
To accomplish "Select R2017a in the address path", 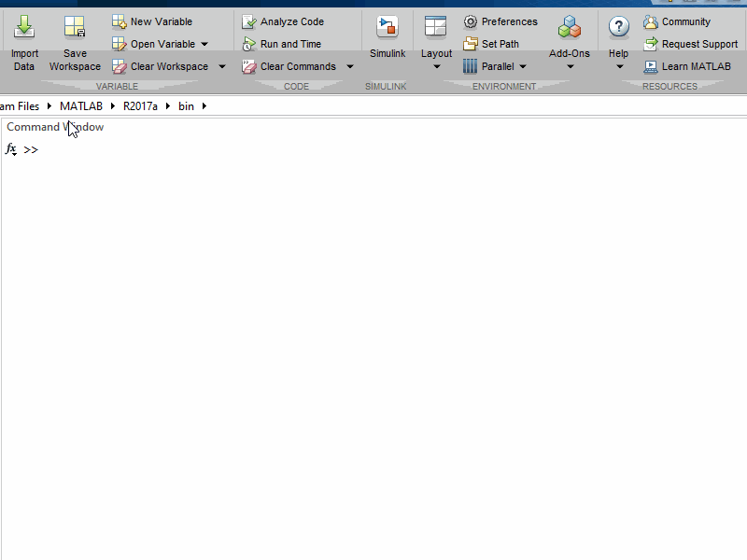I will coord(141,106).
